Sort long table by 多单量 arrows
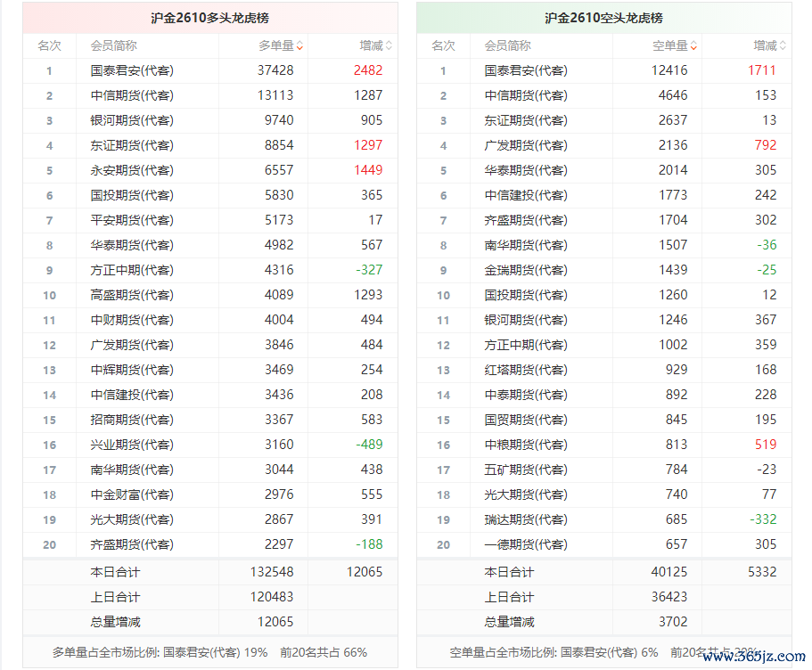 point(299,46)
